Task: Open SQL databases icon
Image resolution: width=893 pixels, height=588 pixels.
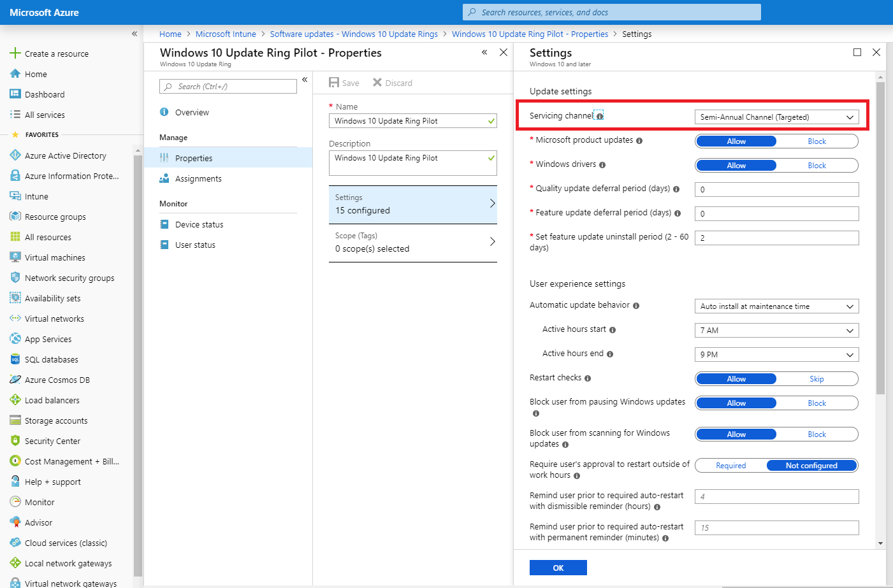Action: pyautogui.click(x=15, y=359)
